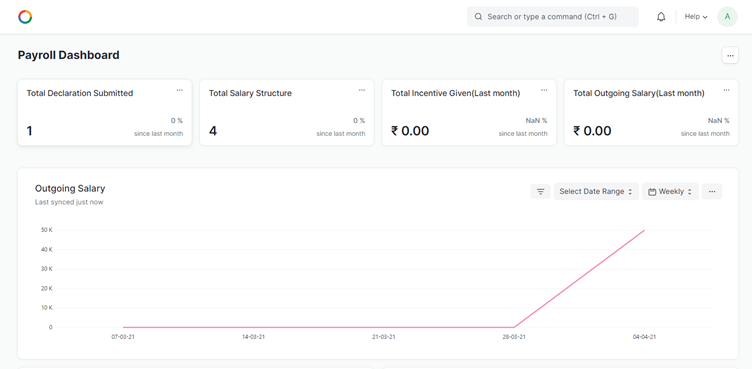Click the Outgoing Salary chart filter icon

[x=540, y=191]
